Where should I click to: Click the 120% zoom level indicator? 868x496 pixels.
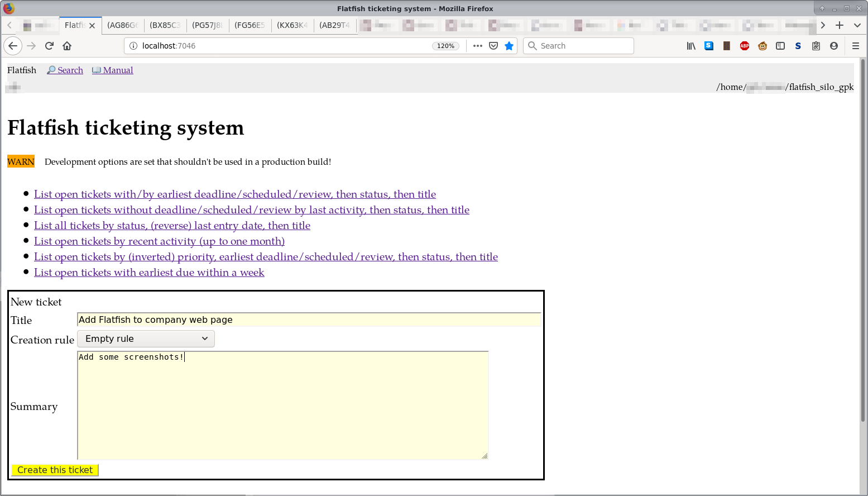pyautogui.click(x=445, y=46)
